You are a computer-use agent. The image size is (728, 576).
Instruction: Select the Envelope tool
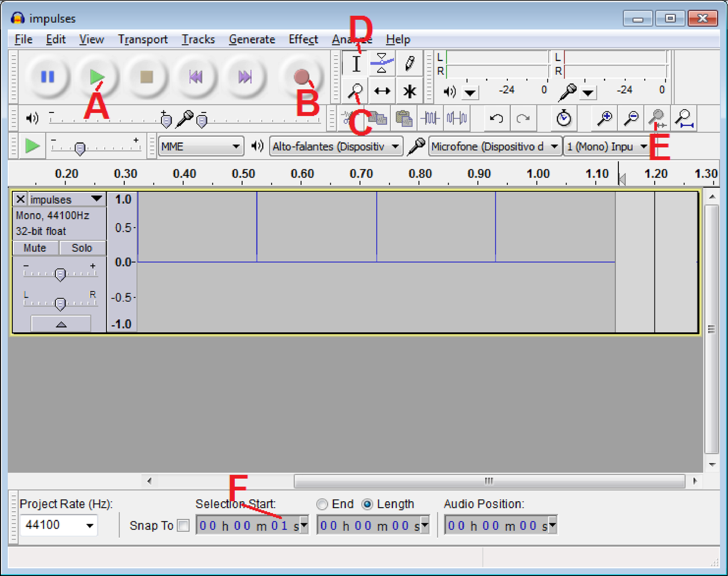pyautogui.click(x=382, y=64)
